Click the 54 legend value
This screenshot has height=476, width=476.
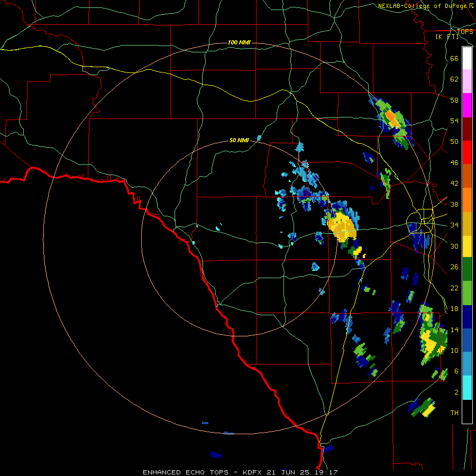tap(454, 121)
